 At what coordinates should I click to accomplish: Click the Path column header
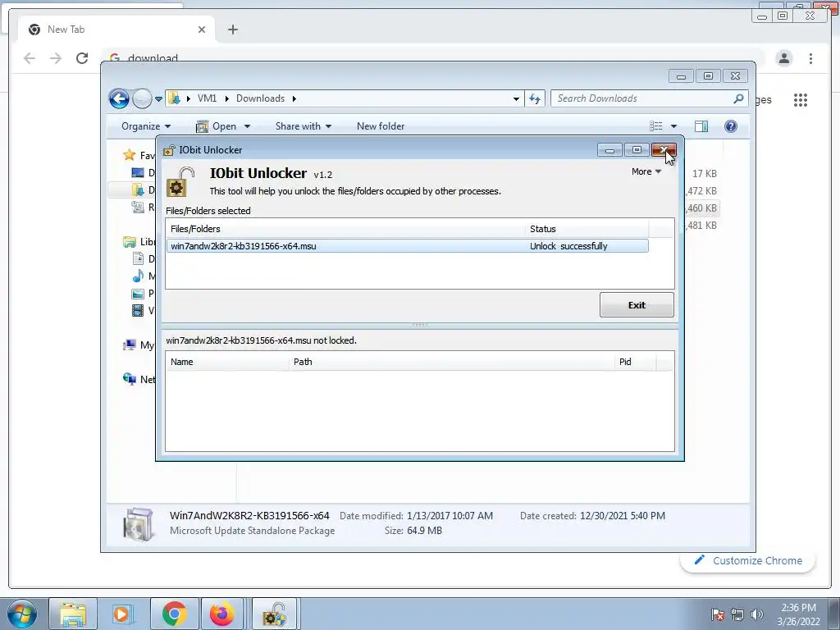(452, 362)
